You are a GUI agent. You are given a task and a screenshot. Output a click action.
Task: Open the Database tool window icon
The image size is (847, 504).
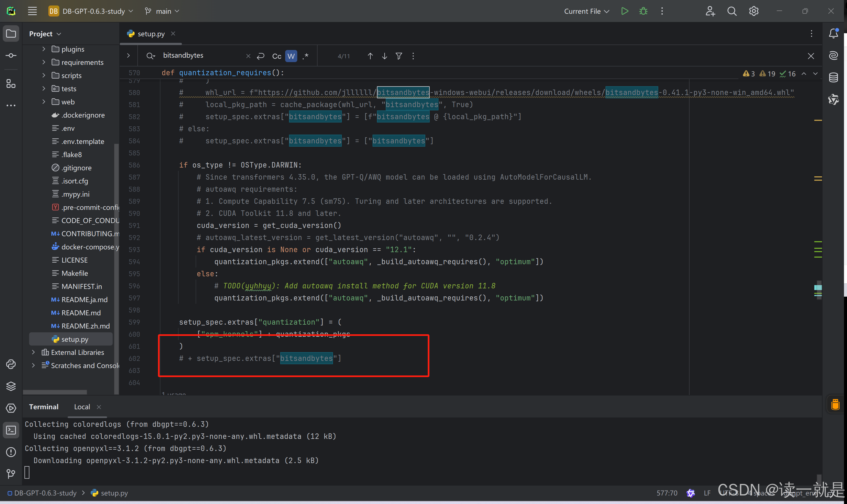(x=834, y=77)
